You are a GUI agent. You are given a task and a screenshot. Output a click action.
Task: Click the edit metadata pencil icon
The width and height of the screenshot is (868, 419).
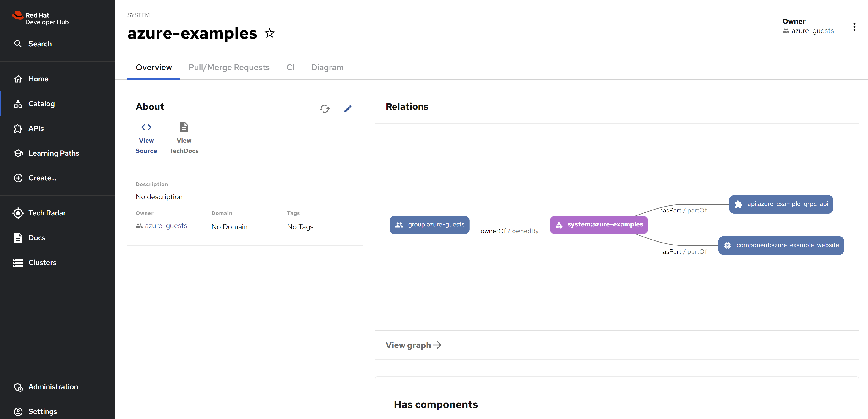click(348, 109)
